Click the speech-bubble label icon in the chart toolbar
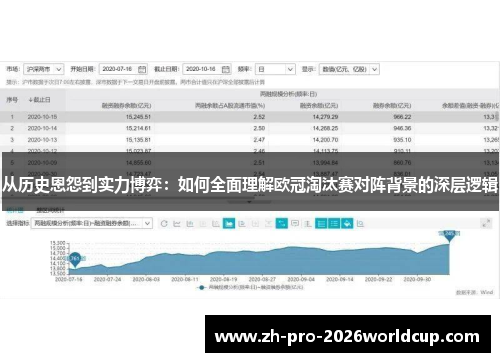The width and height of the screenshot is (500, 362). 295,223
